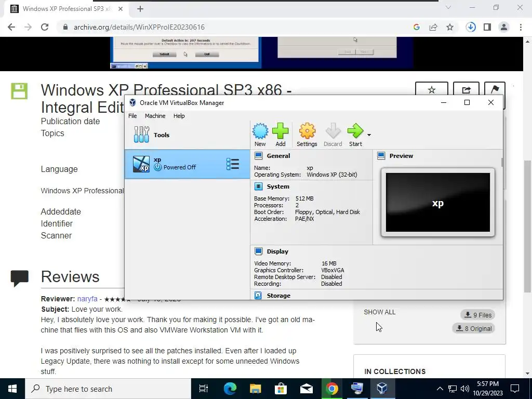The height and width of the screenshot is (399, 532).
Task: Click the System section heading
Action: [x=278, y=187]
